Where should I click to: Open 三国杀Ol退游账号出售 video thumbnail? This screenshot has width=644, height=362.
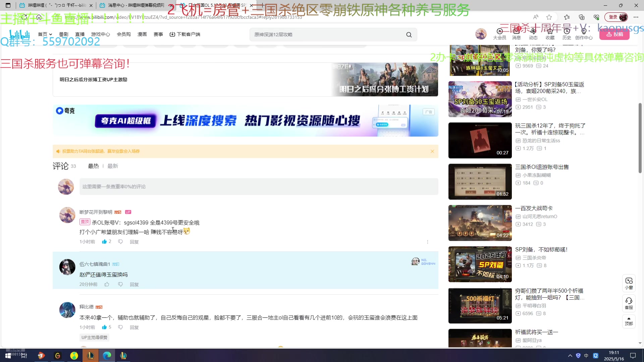(x=480, y=182)
